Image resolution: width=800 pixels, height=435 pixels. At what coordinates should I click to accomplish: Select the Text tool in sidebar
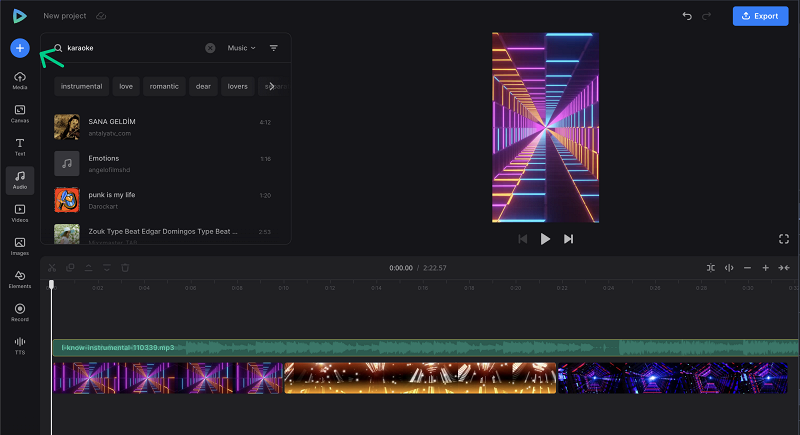[20, 147]
